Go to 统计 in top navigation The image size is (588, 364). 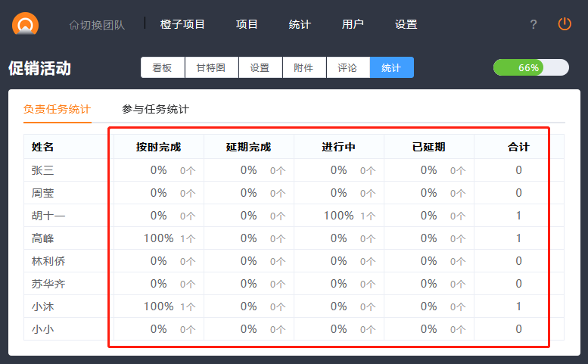pos(300,24)
